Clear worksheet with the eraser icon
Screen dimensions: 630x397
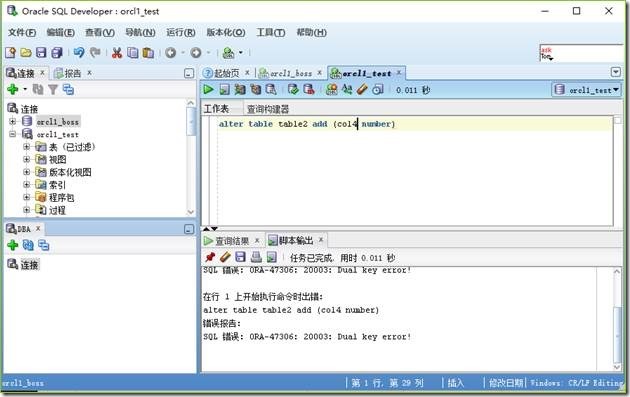(362, 89)
